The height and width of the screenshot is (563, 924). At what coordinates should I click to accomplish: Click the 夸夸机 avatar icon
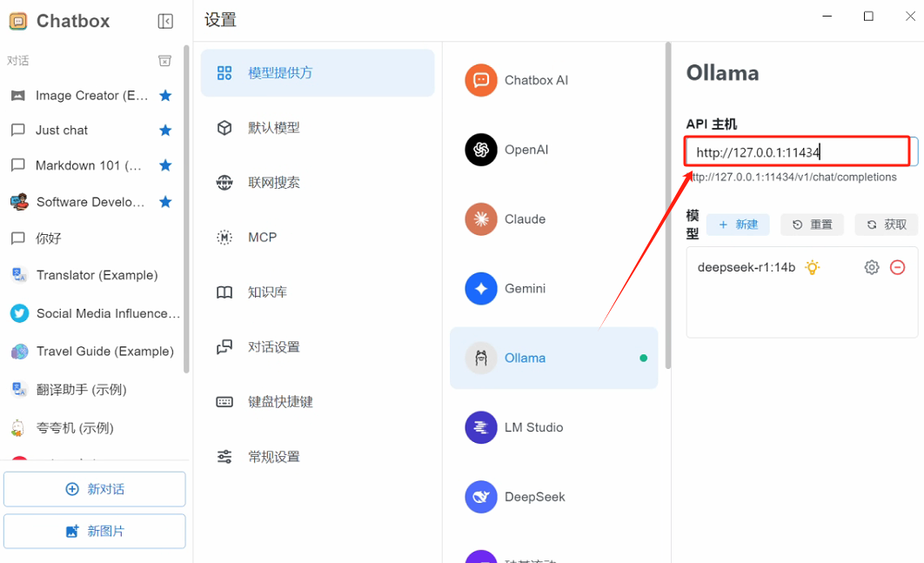18,428
